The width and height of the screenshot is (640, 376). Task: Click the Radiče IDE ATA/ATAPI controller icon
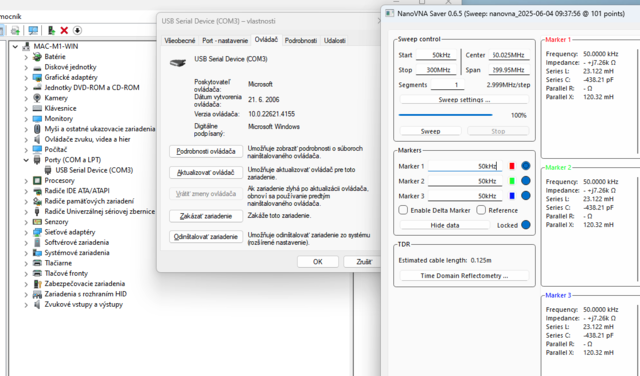(37, 191)
